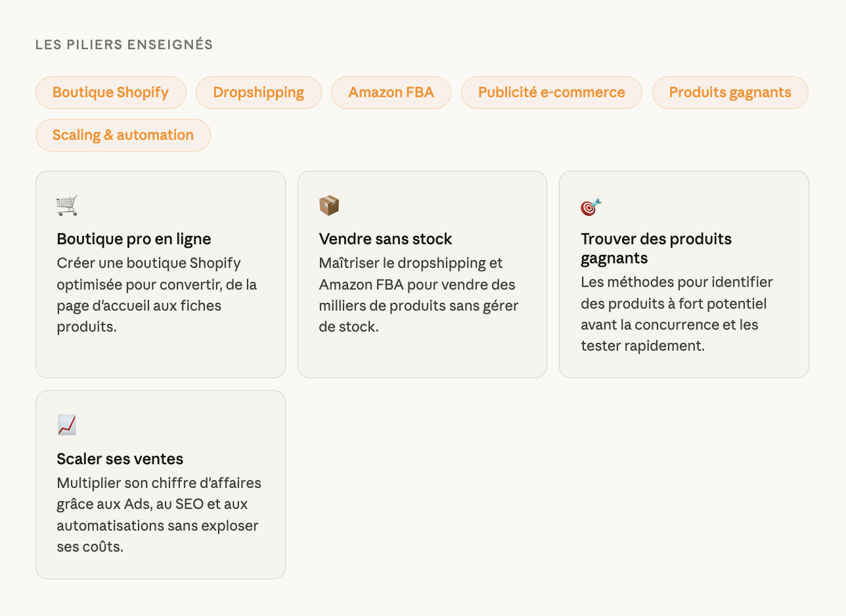Screen dimensions: 846x616
Task: Click the Ads and SEO description text
Action: point(159,515)
